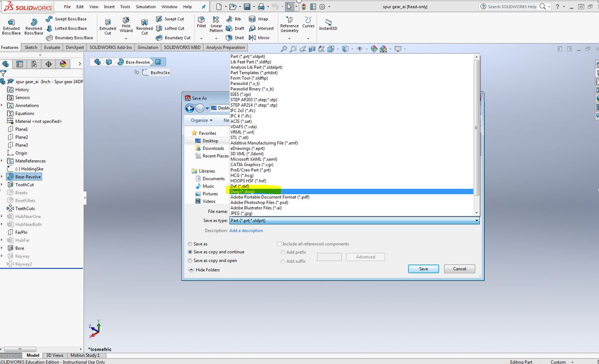The height and width of the screenshot is (364, 599).
Task: Choose STL (*.stl) file type
Action: tap(351, 138)
